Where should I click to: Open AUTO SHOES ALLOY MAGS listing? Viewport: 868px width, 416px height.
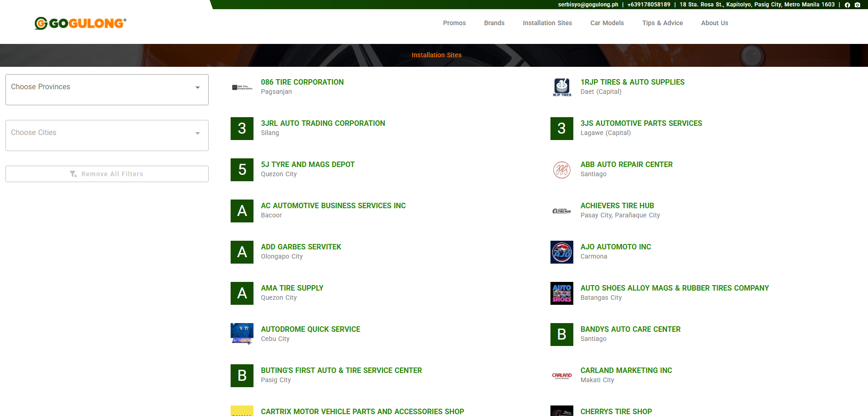[675, 288]
